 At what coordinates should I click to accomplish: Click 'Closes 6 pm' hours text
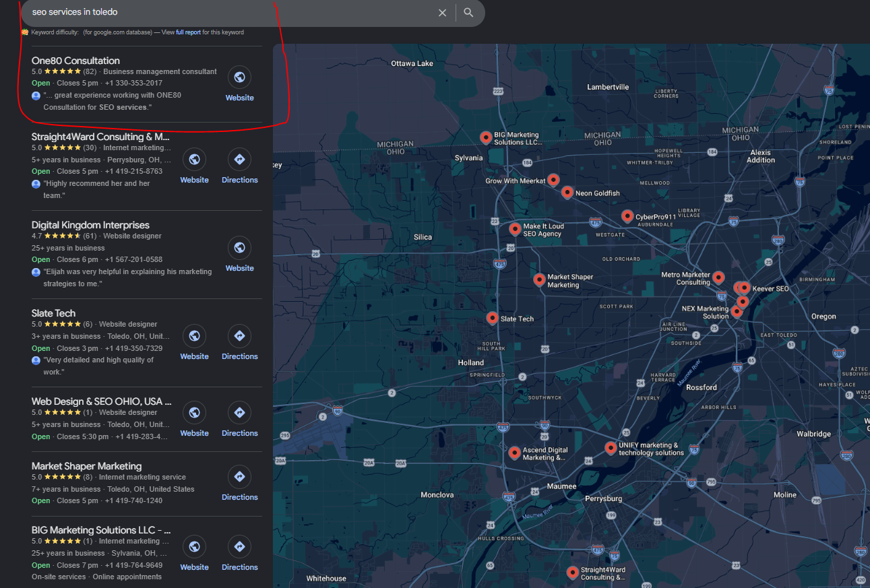(77, 259)
